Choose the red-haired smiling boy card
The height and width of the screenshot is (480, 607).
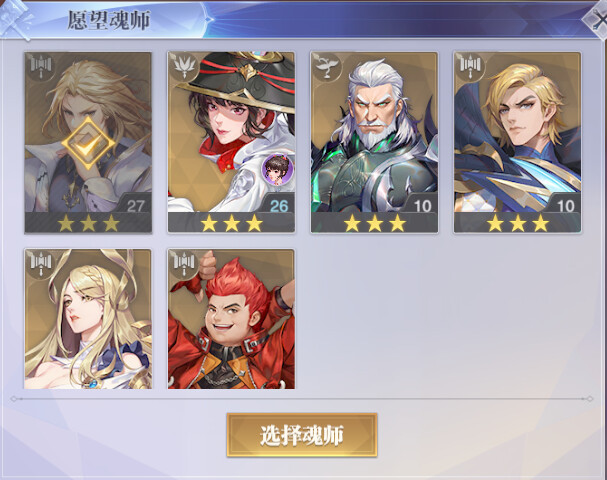point(231,319)
